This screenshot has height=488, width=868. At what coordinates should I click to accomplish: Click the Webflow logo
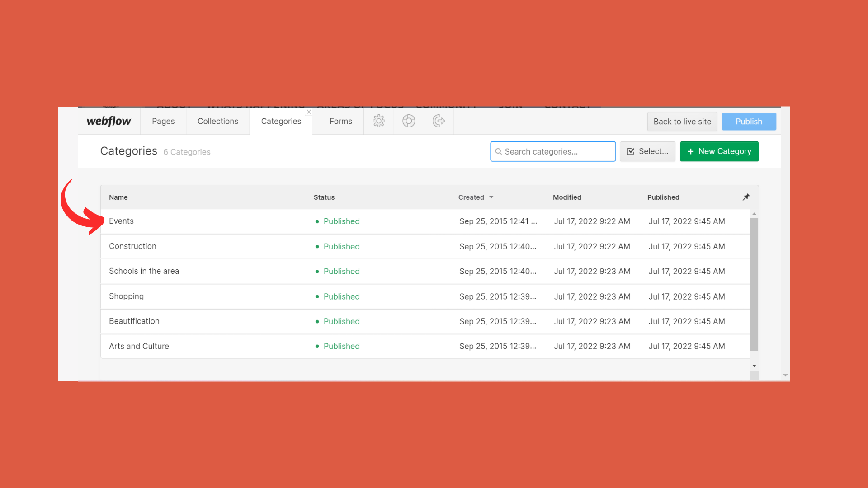pos(108,121)
